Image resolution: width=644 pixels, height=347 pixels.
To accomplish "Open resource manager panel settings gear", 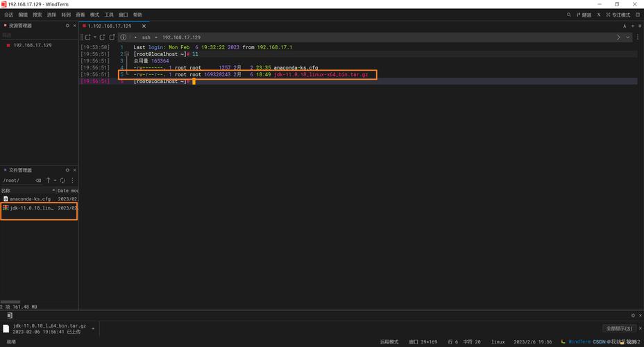I will (x=67, y=26).
